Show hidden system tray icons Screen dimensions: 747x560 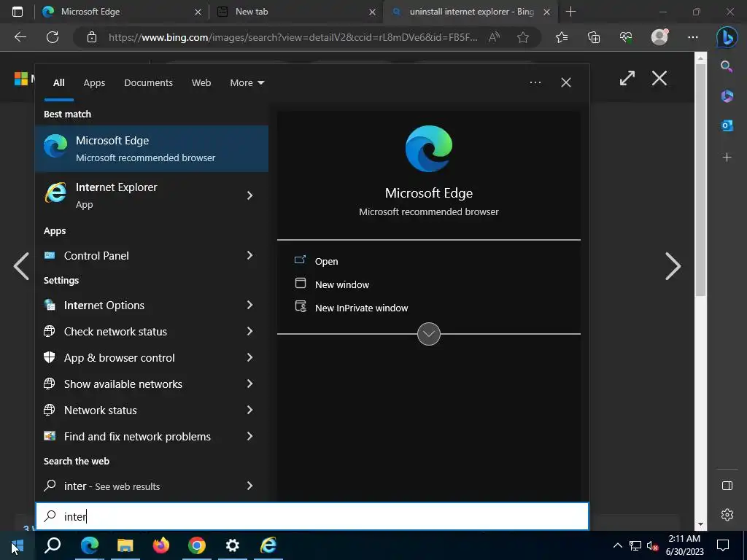point(617,545)
